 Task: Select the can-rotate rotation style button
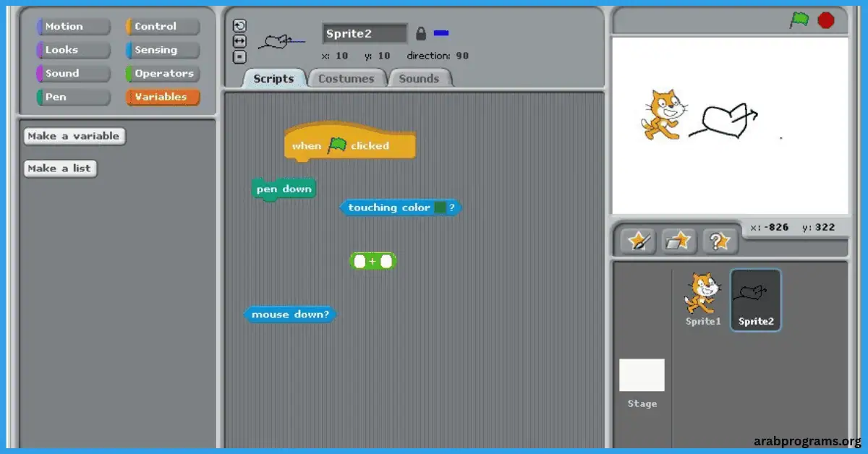point(239,25)
